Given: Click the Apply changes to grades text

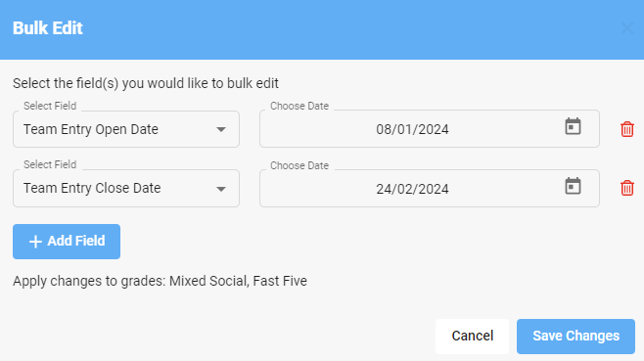Looking at the screenshot, I should (x=160, y=281).
